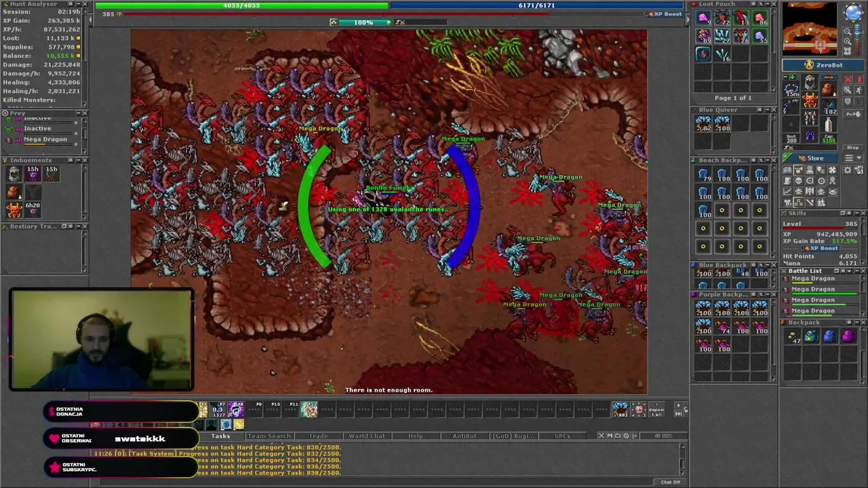
Task: Open the ZeroBot panel button
Action: coord(823,65)
